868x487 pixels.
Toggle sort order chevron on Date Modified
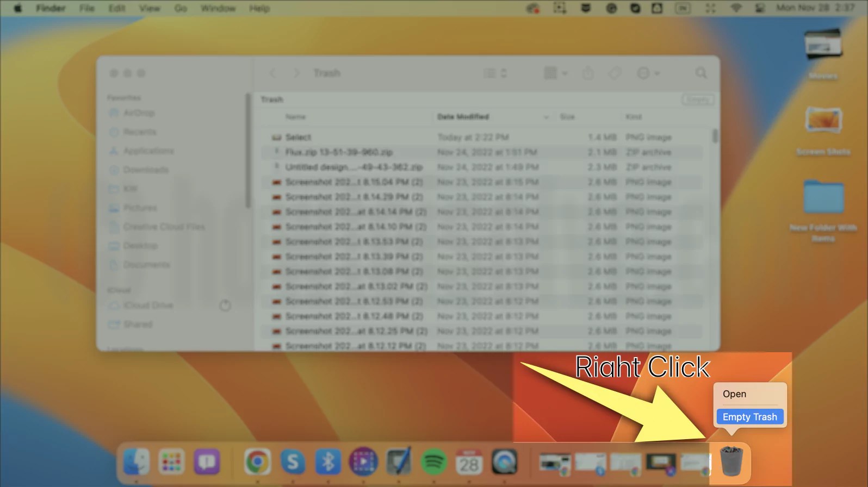tap(546, 117)
